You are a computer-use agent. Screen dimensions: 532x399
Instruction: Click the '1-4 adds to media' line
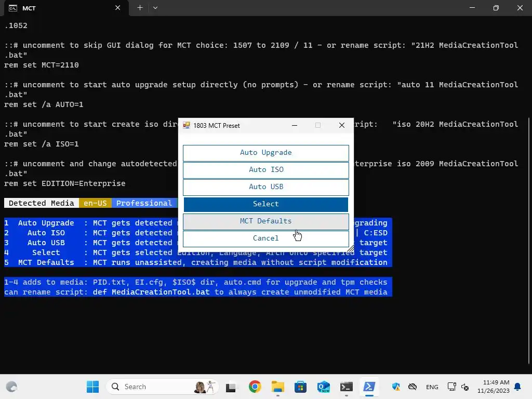[198, 282]
